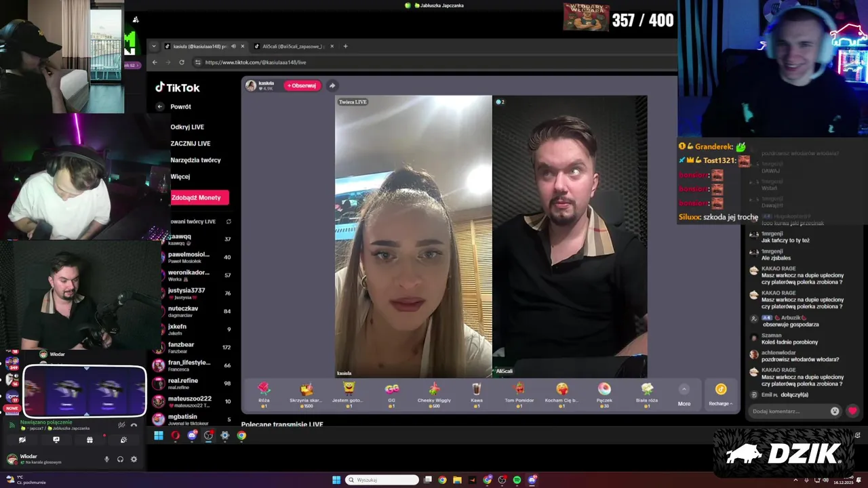Image resolution: width=868 pixels, height=488 pixels.
Task: Send the Tom Pomidor gift
Action: pos(519,393)
